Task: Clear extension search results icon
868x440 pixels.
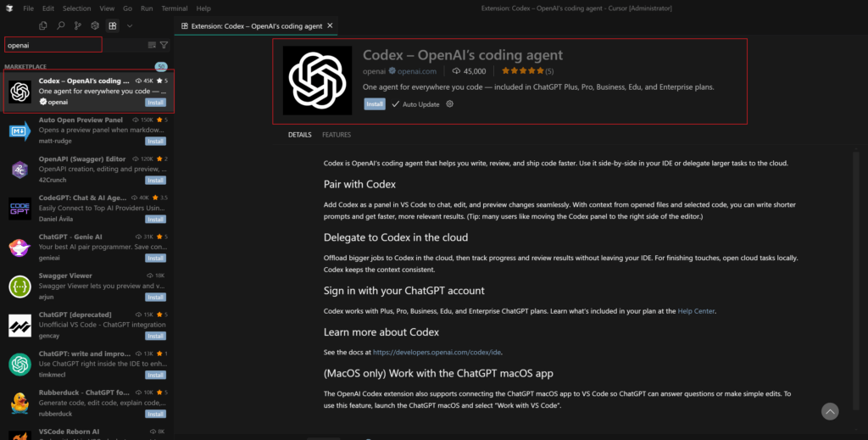Action: pos(152,45)
